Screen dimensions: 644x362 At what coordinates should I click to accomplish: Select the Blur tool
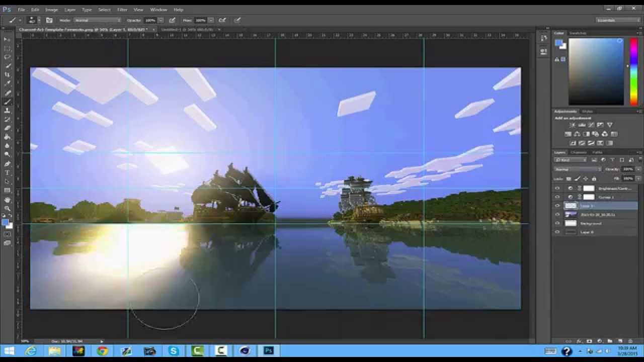pos(7,146)
